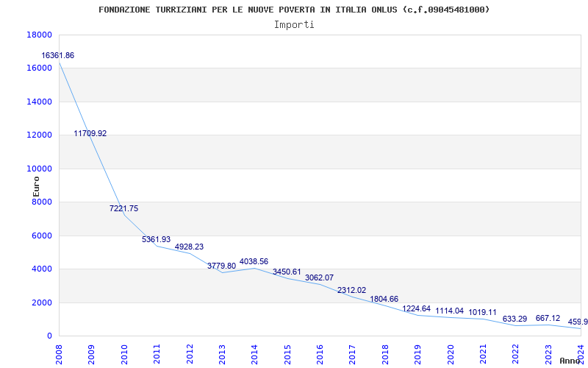Click y-axis tick 2000
This screenshot has height=368, width=588.
tap(41, 302)
